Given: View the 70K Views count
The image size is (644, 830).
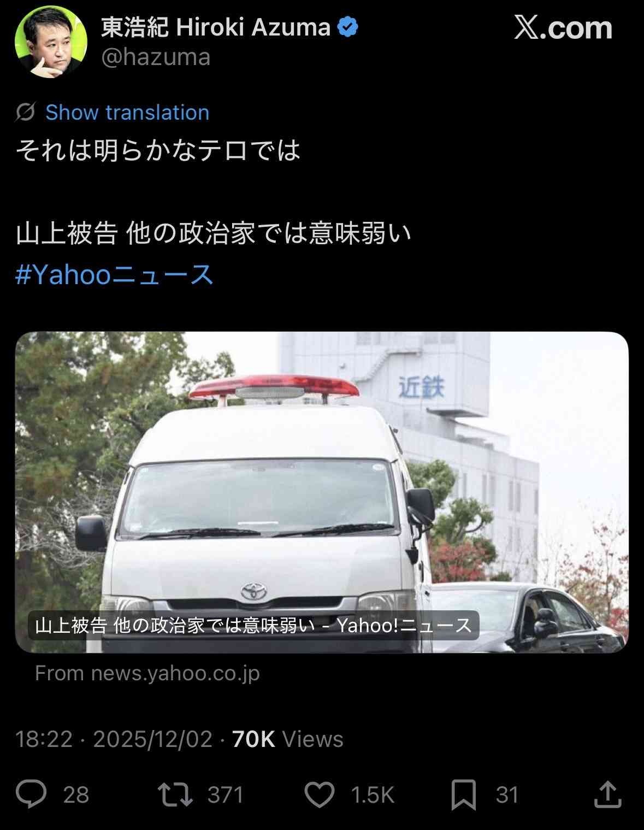Looking at the screenshot, I should click(288, 739).
